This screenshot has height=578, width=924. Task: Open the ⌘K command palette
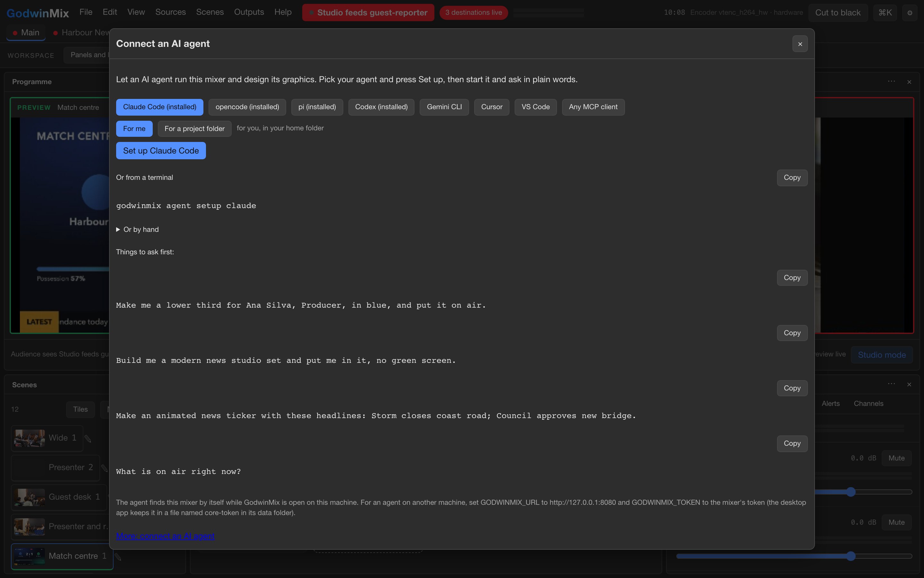(x=885, y=13)
